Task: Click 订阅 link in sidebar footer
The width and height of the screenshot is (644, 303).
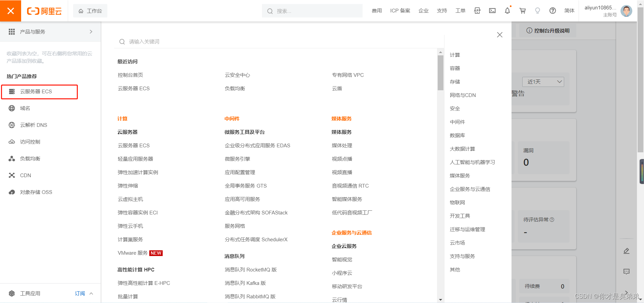Action: point(80,293)
